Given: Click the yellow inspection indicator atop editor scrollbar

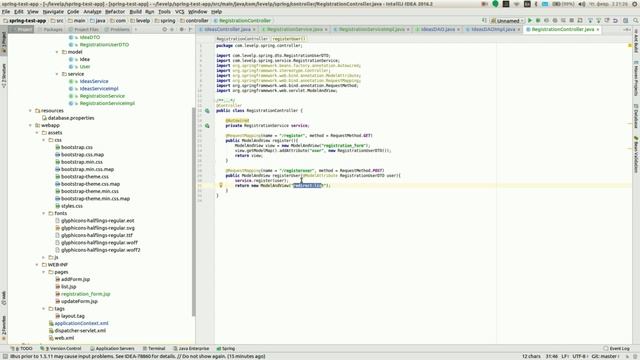Looking at the screenshot, I should pos(630,45).
